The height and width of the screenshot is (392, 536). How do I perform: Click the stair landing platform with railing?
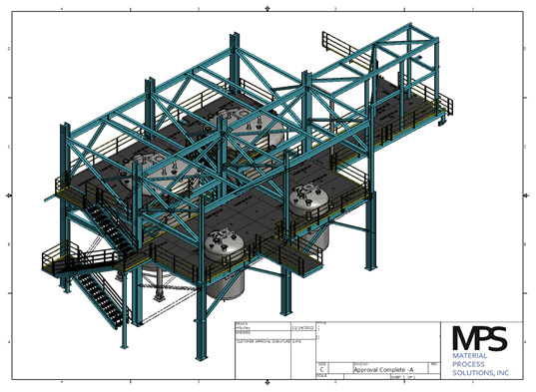(x=80, y=259)
